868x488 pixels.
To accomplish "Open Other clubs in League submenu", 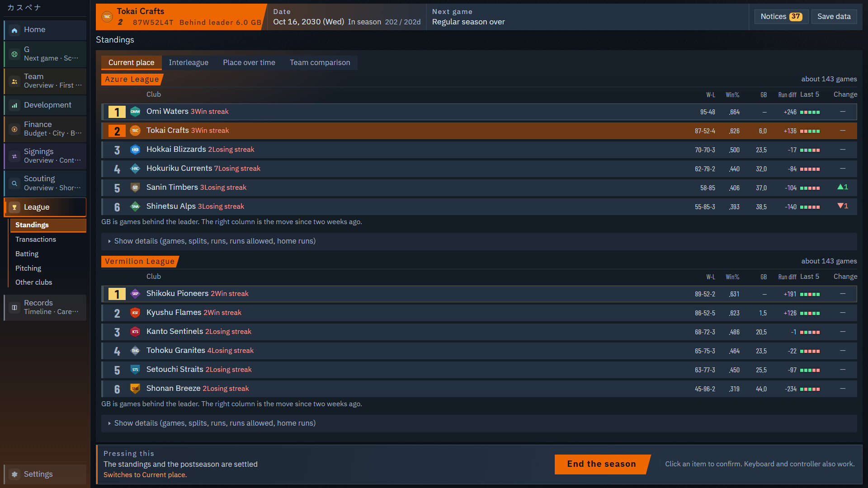I will point(48,282).
